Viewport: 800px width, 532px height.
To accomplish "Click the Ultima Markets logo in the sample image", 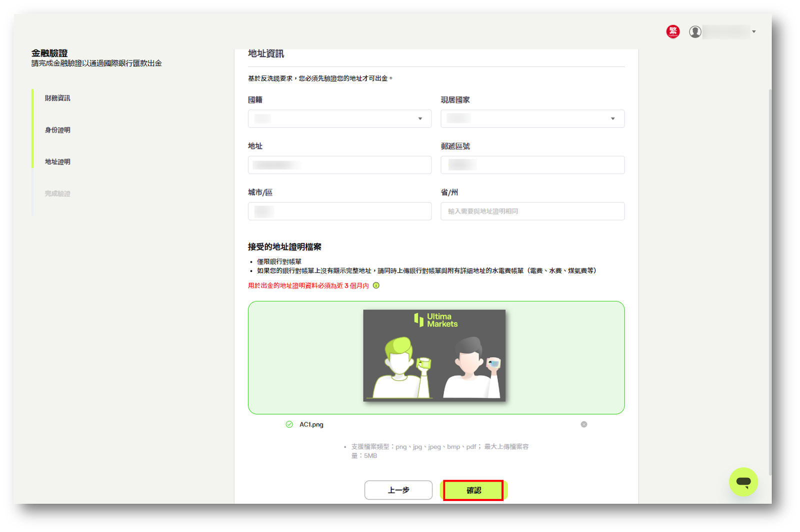I will [434, 319].
